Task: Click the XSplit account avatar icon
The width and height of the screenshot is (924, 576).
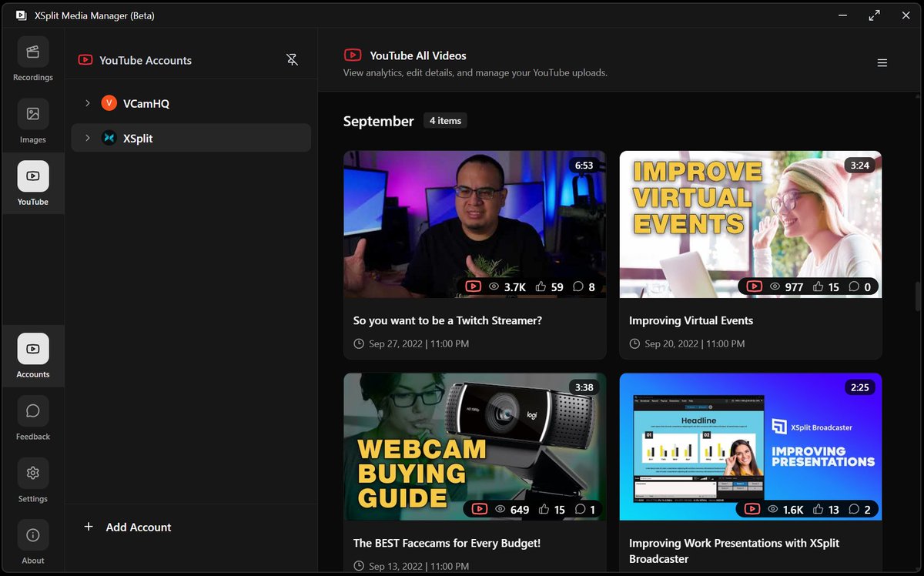Action: point(109,138)
